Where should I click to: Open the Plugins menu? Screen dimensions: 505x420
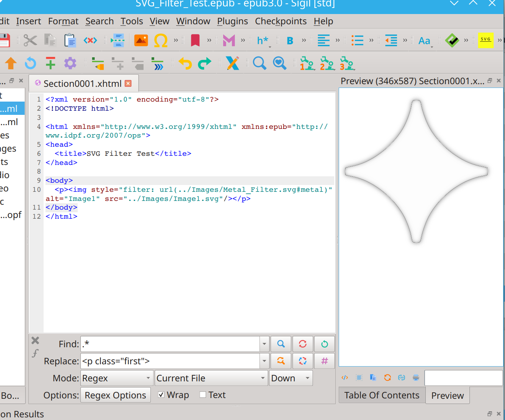[232, 21]
